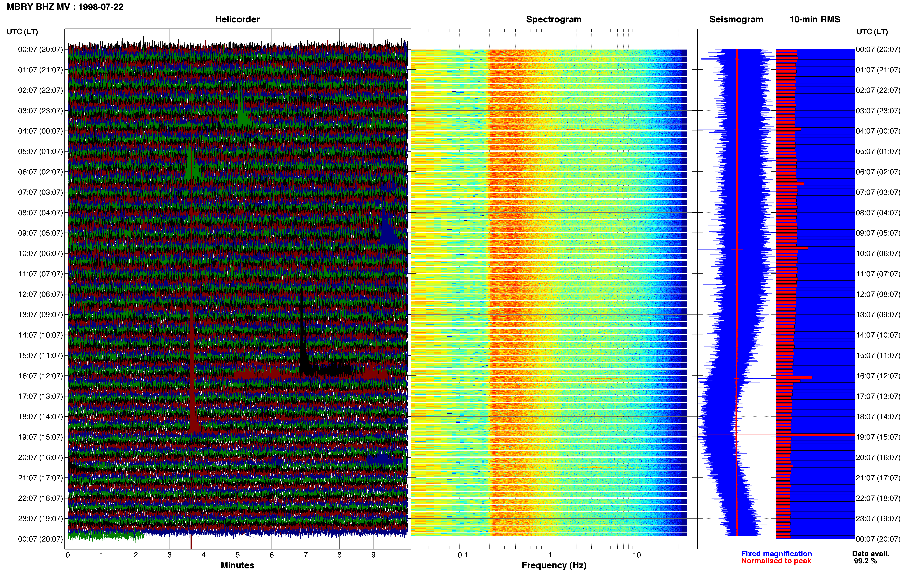Select left time label '23:07 (19:07)'
The height and width of the screenshot is (578, 924).
(x=41, y=519)
